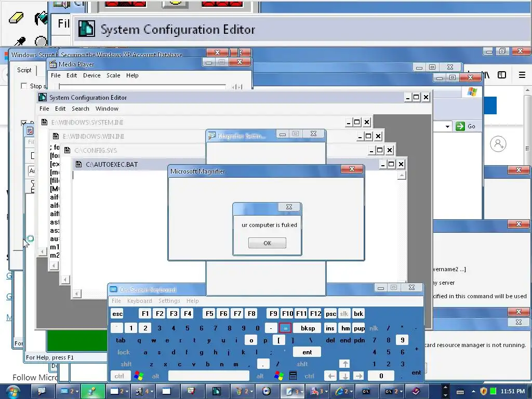Click the taskbar clock showing 11:51 PM
Viewport: 532px width, 399px height.
(512, 392)
